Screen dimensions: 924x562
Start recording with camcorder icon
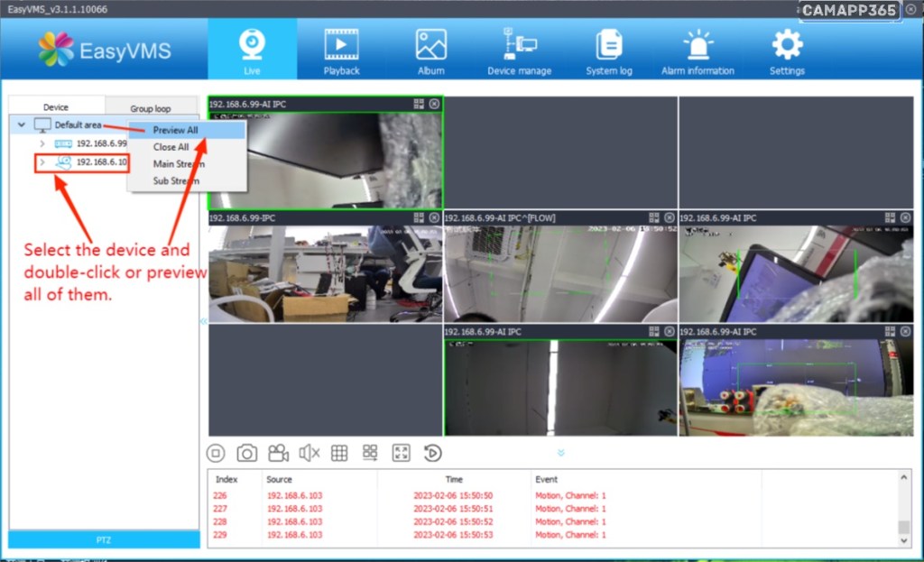click(x=278, y=453)
